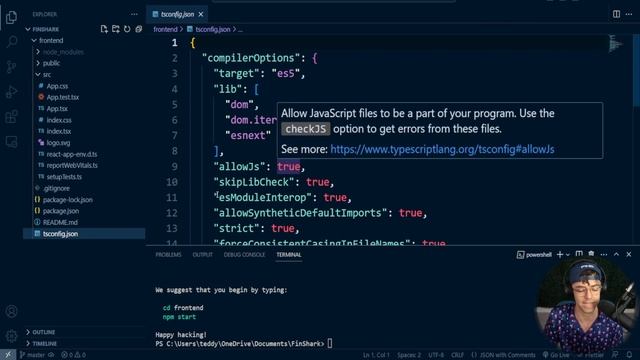This screenshot has width=640, height=360.
Task: Refresh the Explorer file tree
Action: click(x=127, y=29)
